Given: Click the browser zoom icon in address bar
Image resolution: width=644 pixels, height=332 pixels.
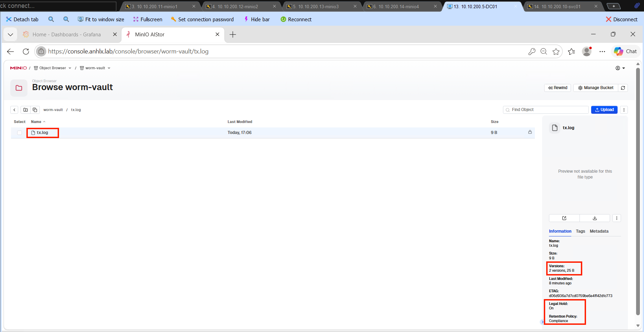Looking at the screenshot, I should (x=544, y=51).
